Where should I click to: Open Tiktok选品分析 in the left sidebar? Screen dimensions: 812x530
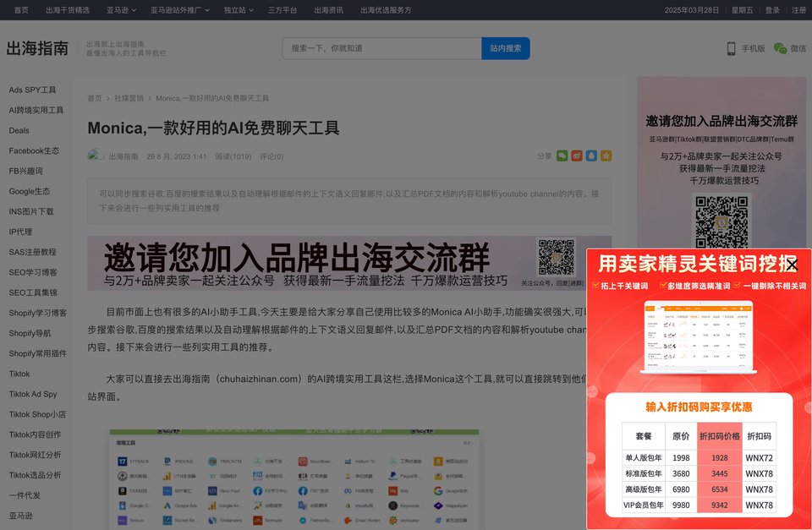pyautogui.click(x=35, y=474)
